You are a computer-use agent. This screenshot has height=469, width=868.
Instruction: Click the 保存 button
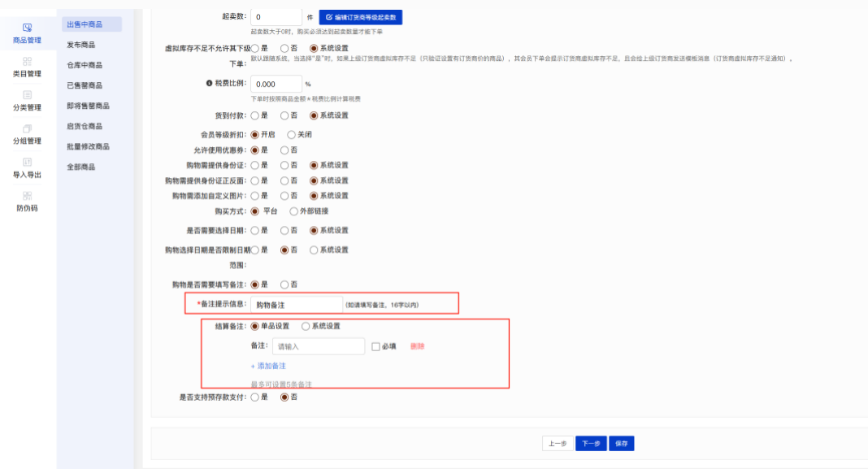[x=622, y=444]
